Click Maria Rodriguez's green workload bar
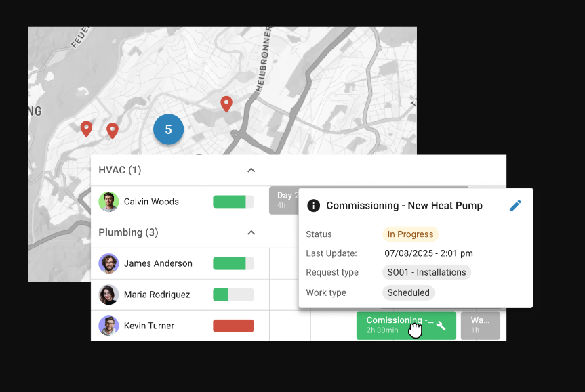 233,295
